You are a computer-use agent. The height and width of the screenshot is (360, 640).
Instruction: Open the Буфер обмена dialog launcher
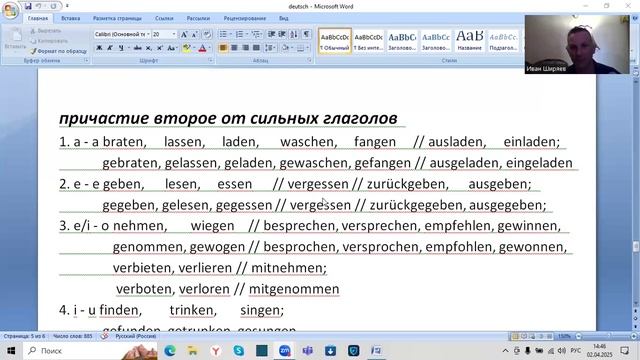[x=86, y=60]
